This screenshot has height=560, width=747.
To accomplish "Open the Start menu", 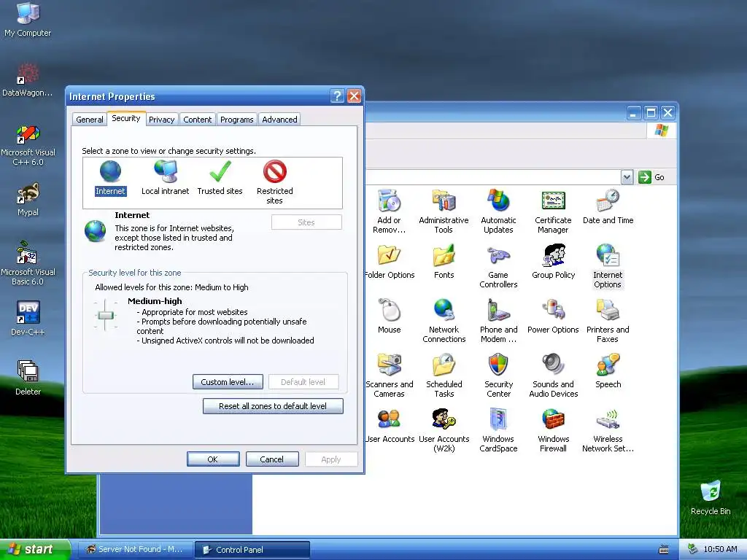I will tap(35, 550).
